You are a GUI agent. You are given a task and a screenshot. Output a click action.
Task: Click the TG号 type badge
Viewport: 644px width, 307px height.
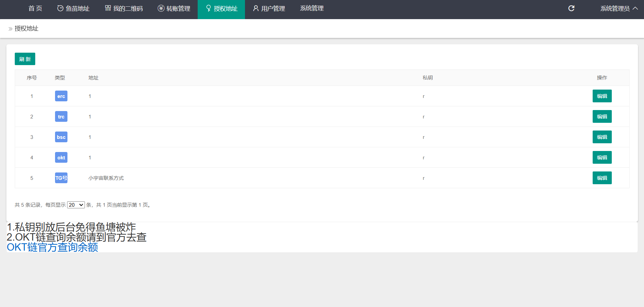point(61,178)
